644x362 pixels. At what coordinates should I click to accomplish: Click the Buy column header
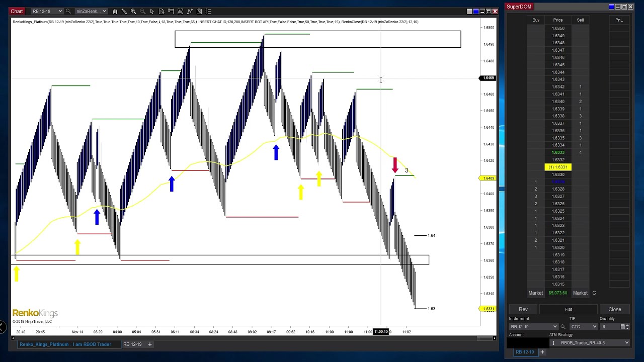[536, 20]
